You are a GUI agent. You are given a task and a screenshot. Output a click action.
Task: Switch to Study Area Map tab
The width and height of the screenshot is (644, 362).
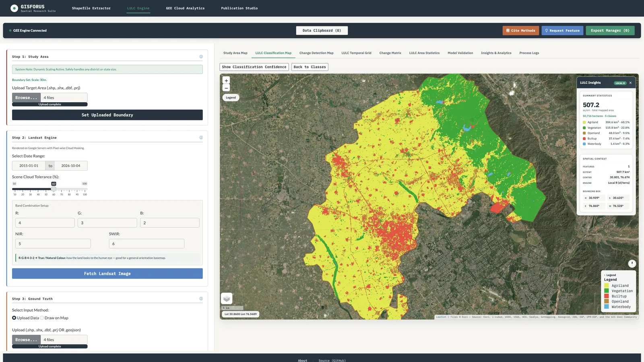(235, 53)
